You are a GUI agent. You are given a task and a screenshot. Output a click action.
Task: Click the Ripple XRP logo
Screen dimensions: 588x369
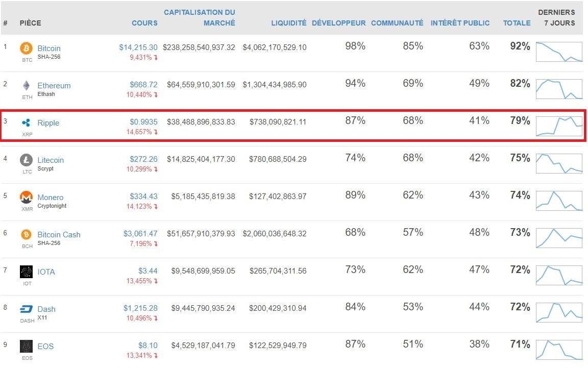tap(26, 122)
